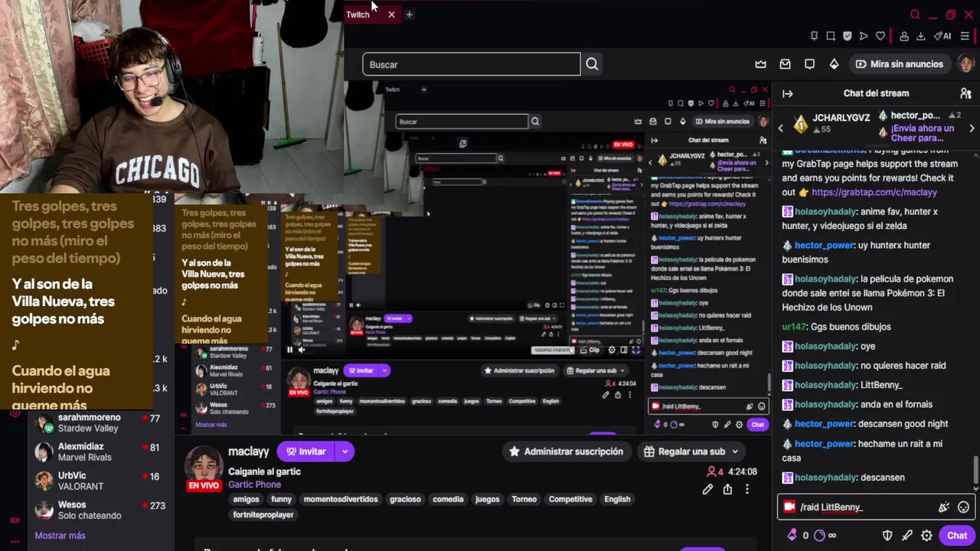Open chat settings gear icon
Viewport: 980px width, 551px height.
tap(926, 536)
